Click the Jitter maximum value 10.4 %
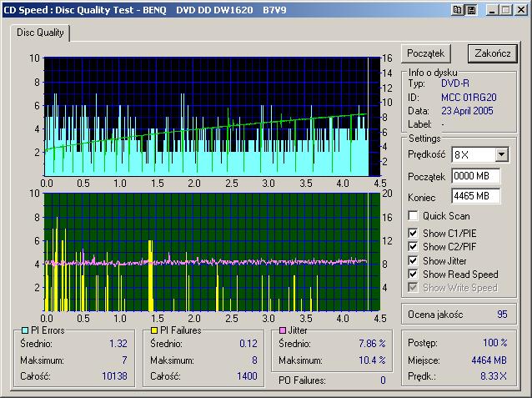The image size is (532, 398). pyautogui.click(x=372, y=360)
